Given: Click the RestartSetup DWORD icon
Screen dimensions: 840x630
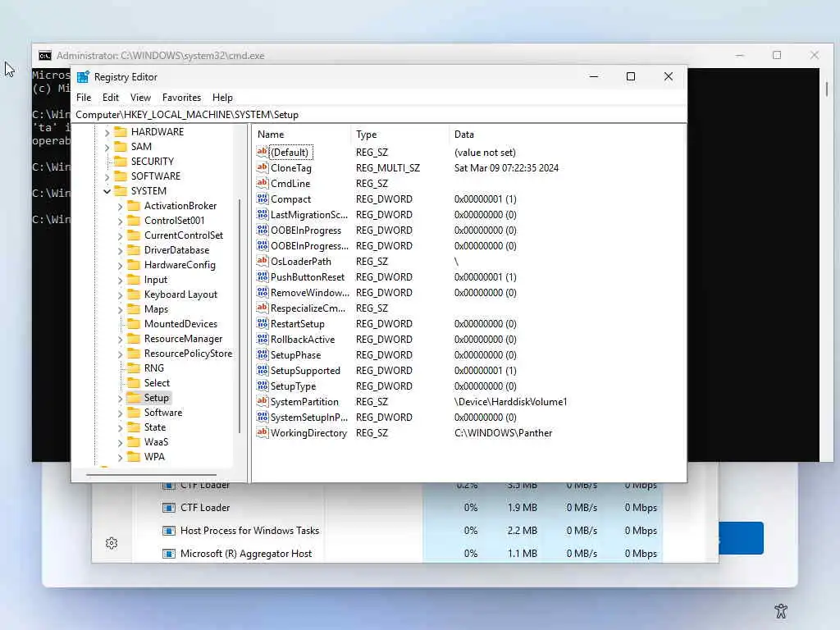Looking at the screenshot, I should click(x=262, y=323).
